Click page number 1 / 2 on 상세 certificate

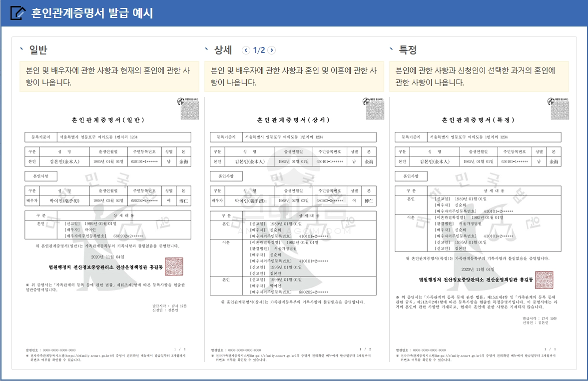click(x=365, y=349)
